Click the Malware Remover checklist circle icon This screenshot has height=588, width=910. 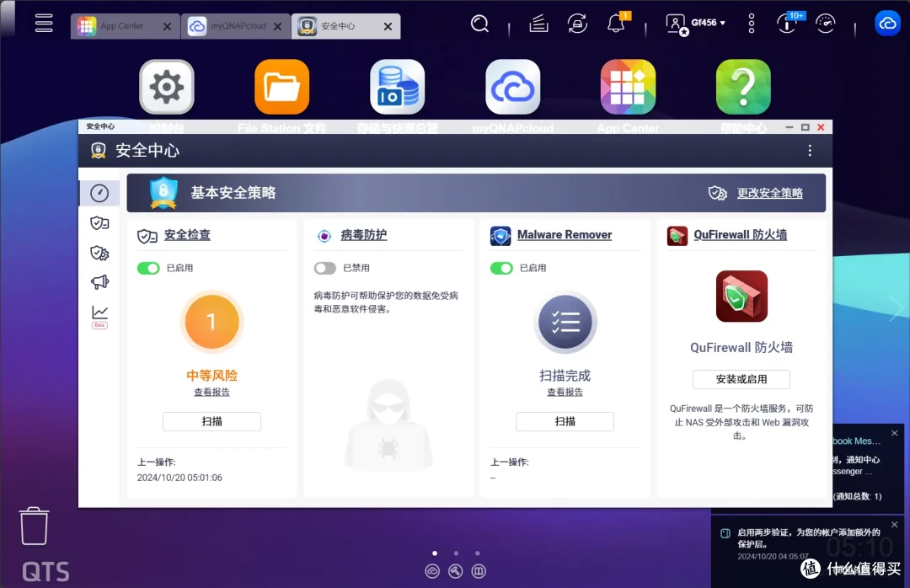565,322
